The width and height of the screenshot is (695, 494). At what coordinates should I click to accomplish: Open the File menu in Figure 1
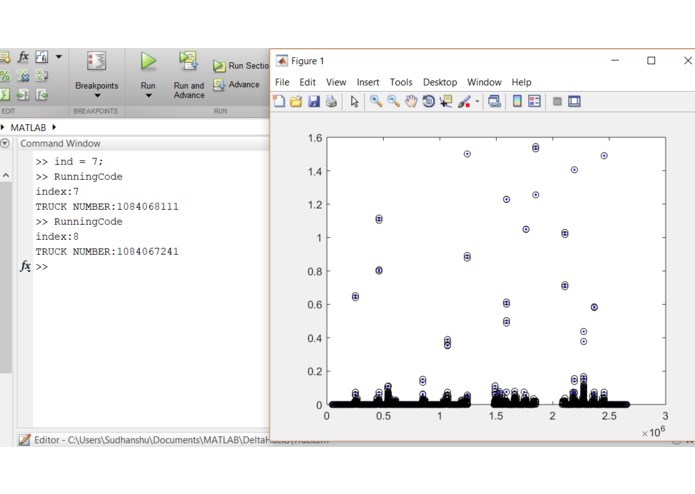click(282, 82)
